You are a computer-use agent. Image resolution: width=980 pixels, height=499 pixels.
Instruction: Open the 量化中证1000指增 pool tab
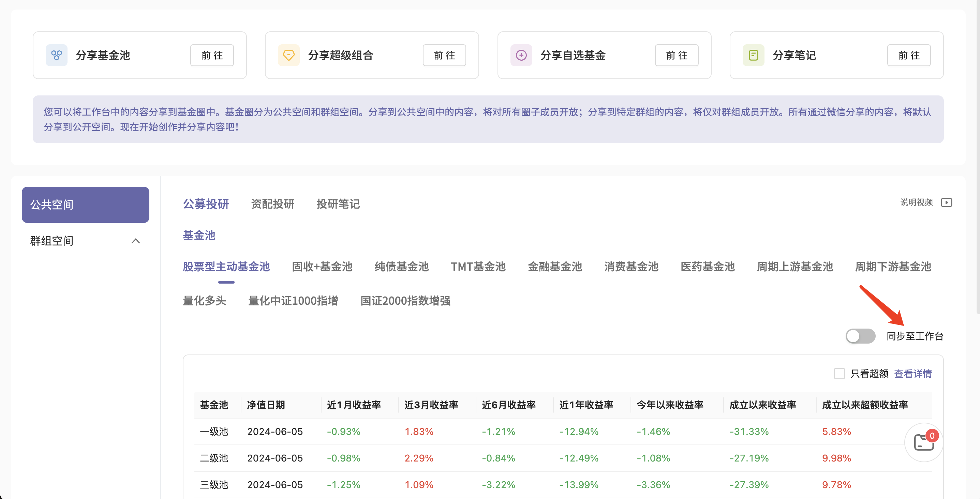(293, 301)
